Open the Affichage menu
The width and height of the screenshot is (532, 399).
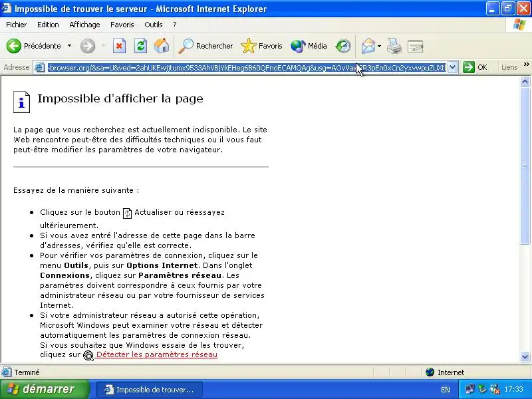pos(84,25)
